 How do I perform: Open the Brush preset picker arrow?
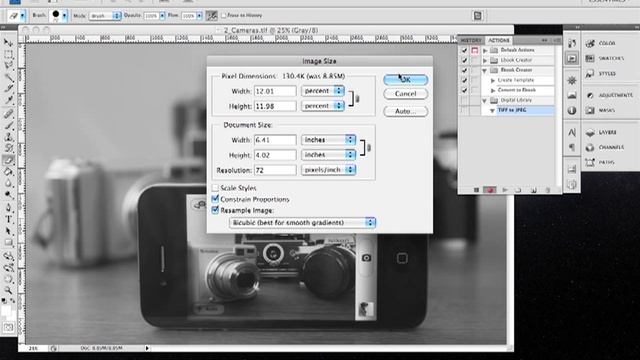(x=64, y=16)
